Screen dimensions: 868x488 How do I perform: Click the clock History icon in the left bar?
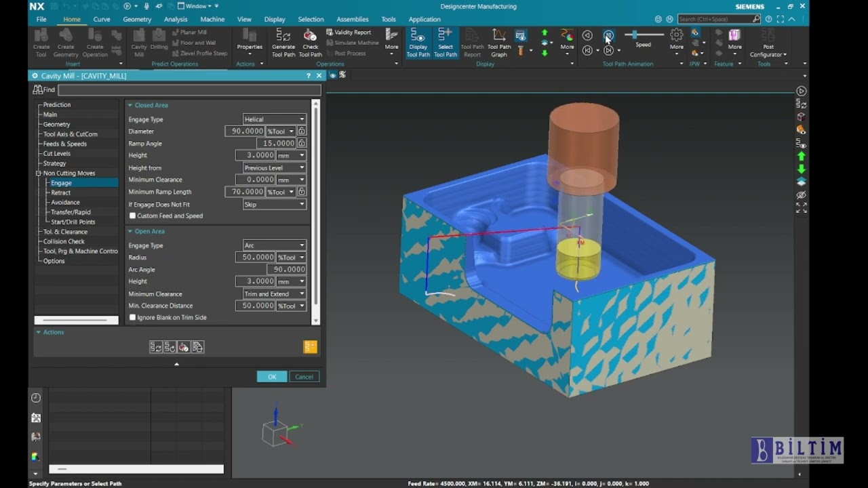click(x=36, y=398)
